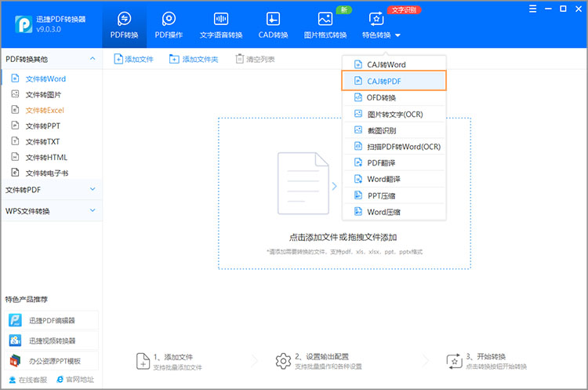This screenshot has width=588, height=390.
Task: Click the 添加文件 button
Action: tap(134, 59)
